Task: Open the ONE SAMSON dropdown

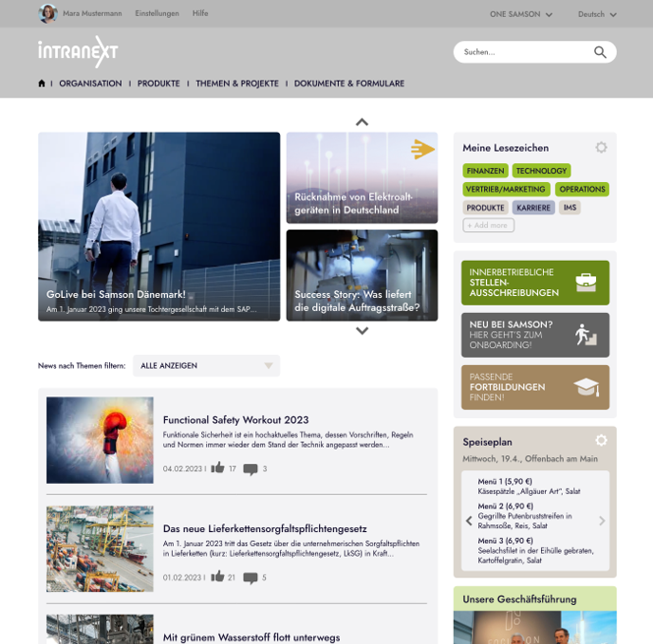Action: tap(521, 14)
